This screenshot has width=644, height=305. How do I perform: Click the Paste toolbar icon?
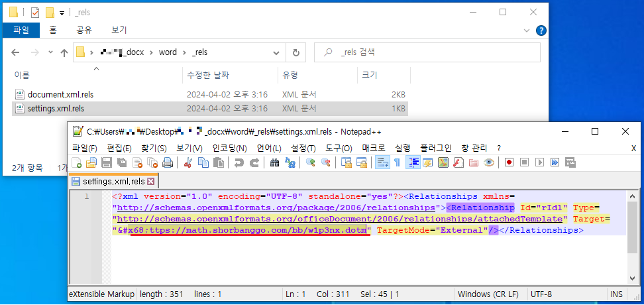tap(219, 162)
